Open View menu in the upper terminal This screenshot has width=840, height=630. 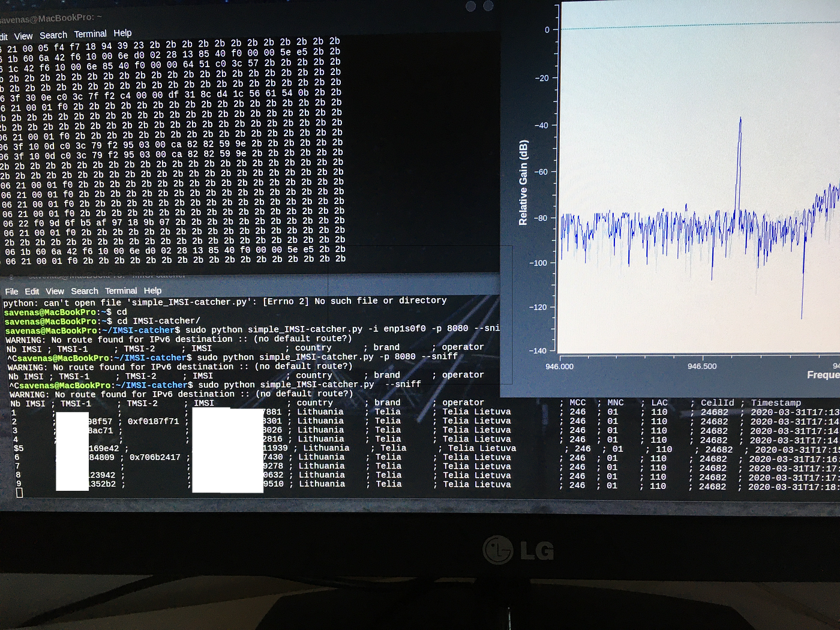tap(23, 36)
